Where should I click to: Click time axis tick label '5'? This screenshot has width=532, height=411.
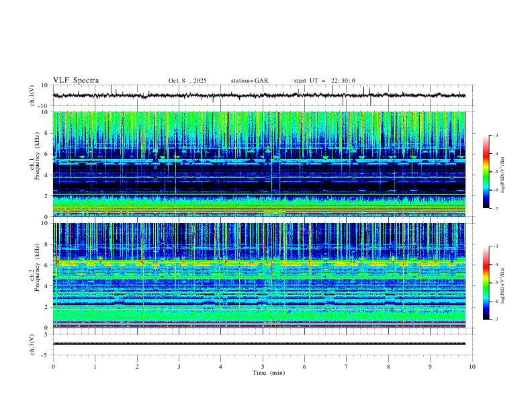[x=263, y=367]
